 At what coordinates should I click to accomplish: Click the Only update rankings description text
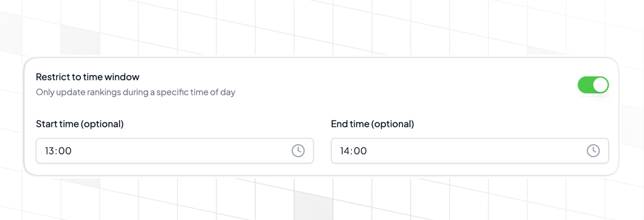(x=135, y=92)
